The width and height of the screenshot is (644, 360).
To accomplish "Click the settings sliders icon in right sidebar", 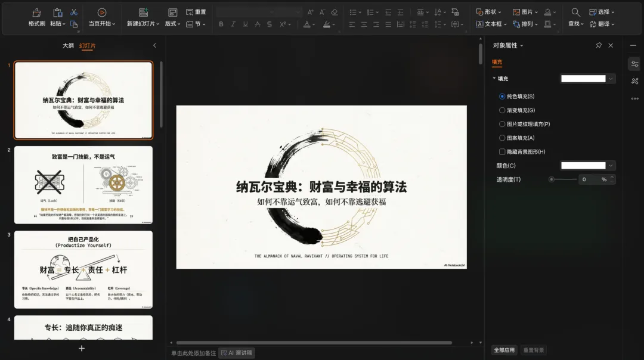I will (x=635, y=64).
